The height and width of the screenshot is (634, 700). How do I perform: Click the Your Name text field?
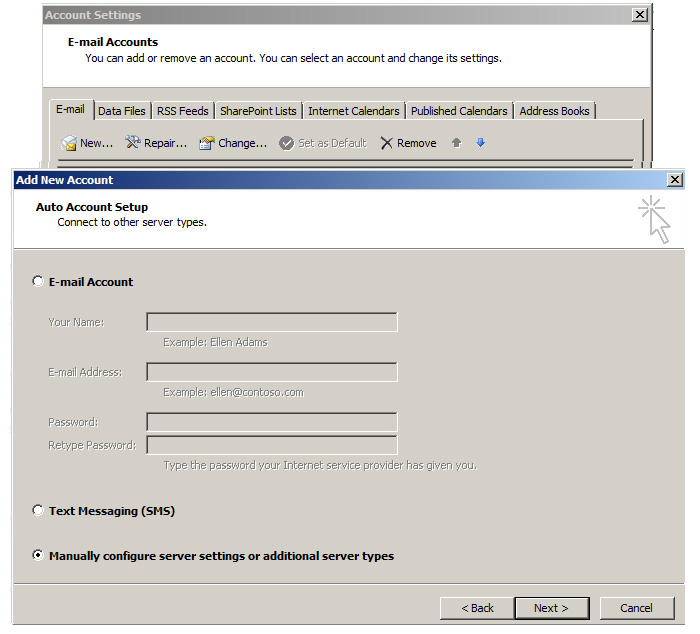tap(271, 322)
